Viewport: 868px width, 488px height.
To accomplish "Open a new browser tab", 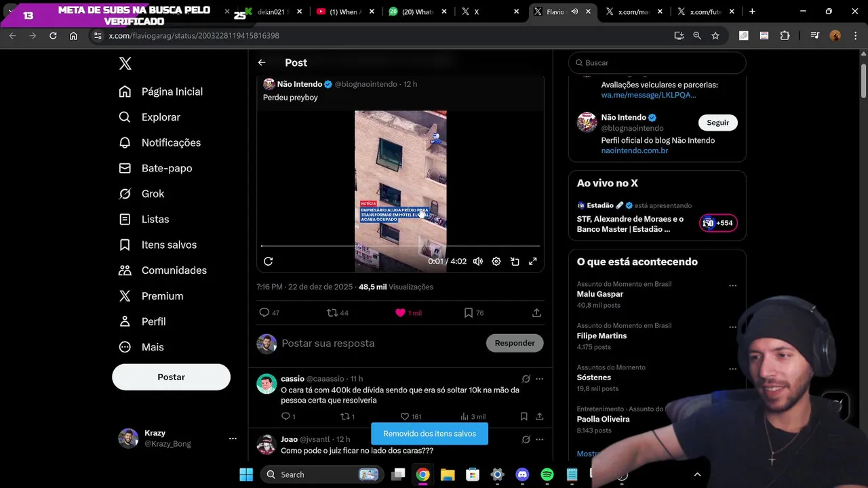I will click(x=752, y=12).
